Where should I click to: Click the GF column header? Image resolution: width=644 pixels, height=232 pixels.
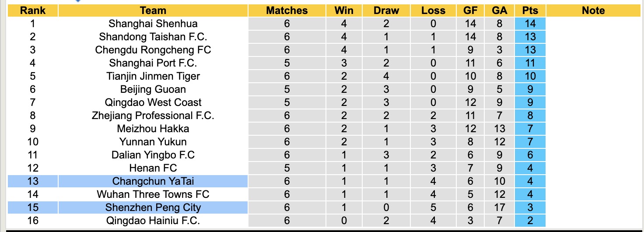coord(470,11)
